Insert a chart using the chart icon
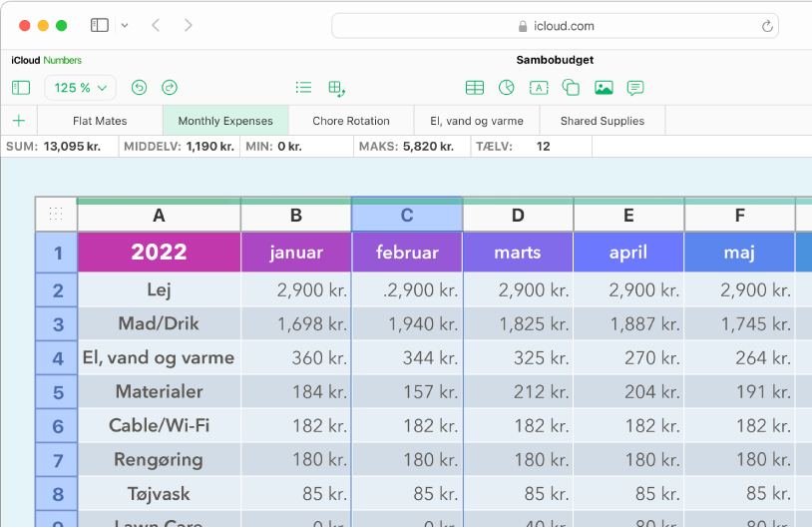This screenshot has height=528, width=812. click(x=507, y=88)
